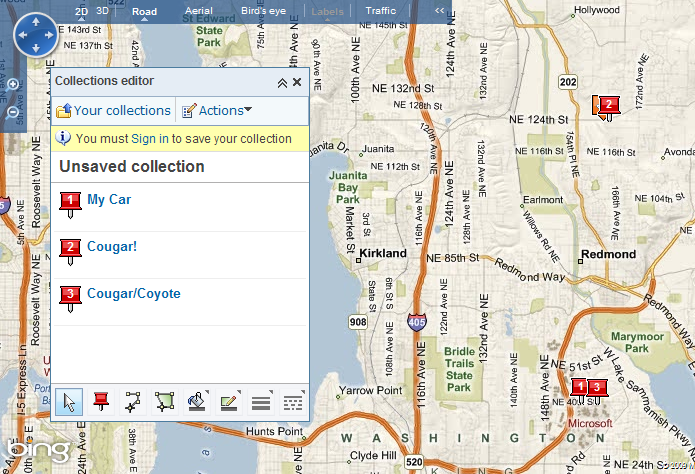The image size is (695, 474).
Task: Toggle the Traffic overlay
Action: [380, 11]
